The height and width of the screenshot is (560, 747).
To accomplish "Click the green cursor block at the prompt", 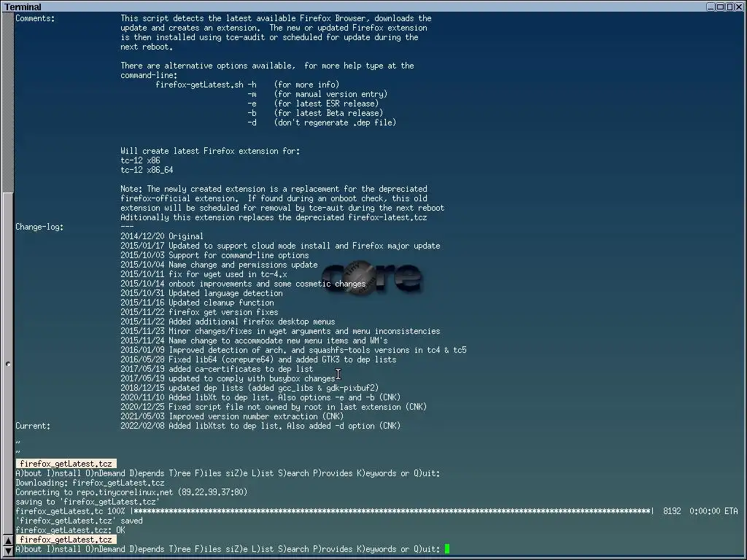I will (447, 549).
